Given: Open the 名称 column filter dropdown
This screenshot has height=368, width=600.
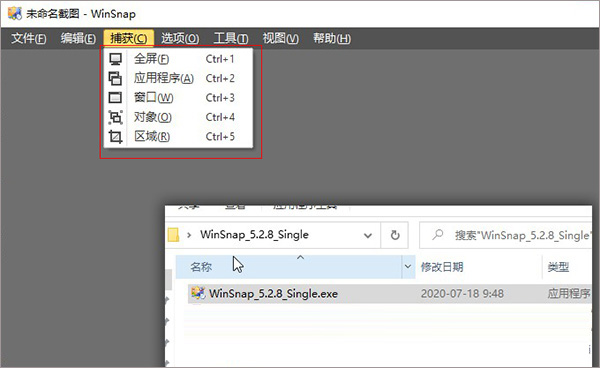Looking at the screenshot, I should (408, 266).
